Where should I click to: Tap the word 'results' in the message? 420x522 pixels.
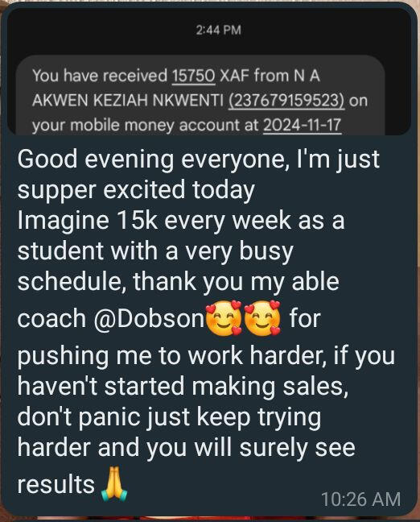(56, 484)
